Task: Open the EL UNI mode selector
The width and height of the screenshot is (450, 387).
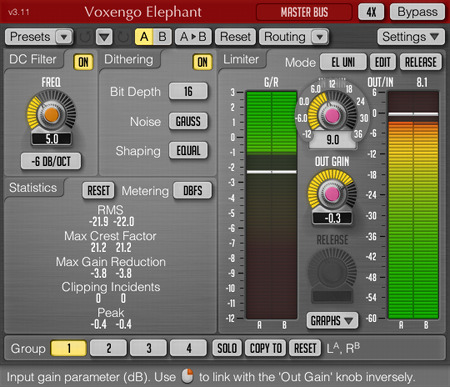Action: click(x=343, y=62)
